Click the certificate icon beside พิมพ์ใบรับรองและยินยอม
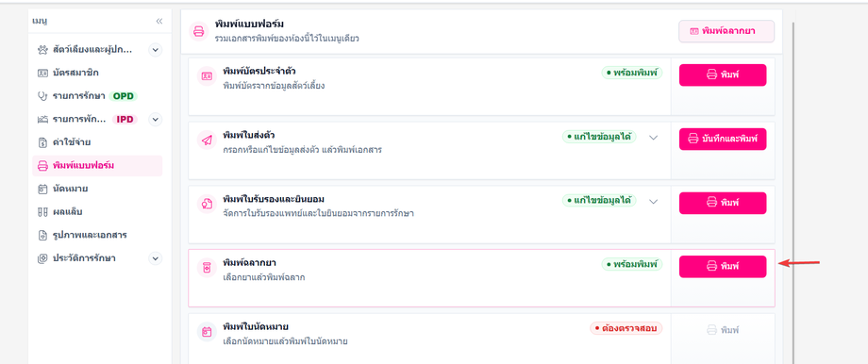This screenshot has width=868, height=364. coord(207,204)
